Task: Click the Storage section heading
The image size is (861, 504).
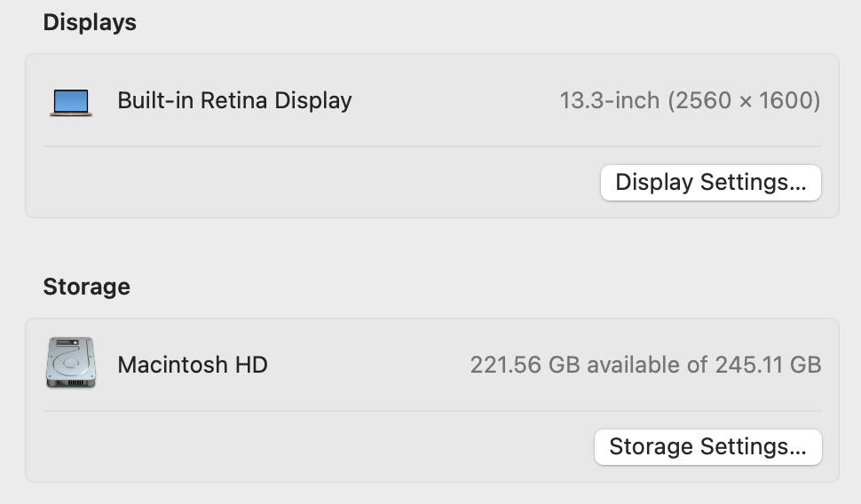Action: click(86, 287)
